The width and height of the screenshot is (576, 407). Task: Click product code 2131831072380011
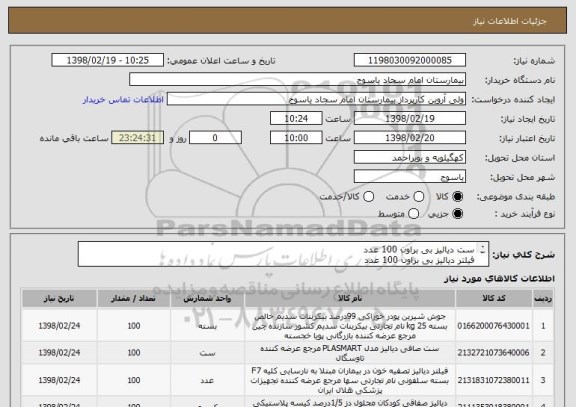[x=493, y=380]
